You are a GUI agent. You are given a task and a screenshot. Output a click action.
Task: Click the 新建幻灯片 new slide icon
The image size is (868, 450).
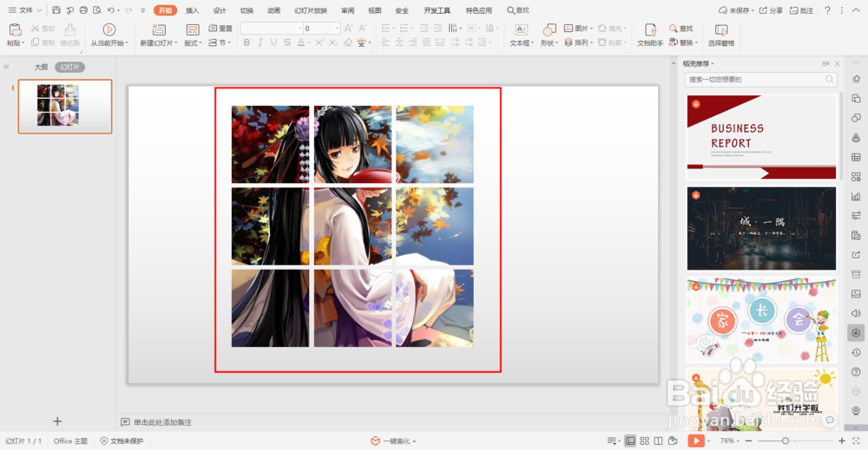point(159,29)
